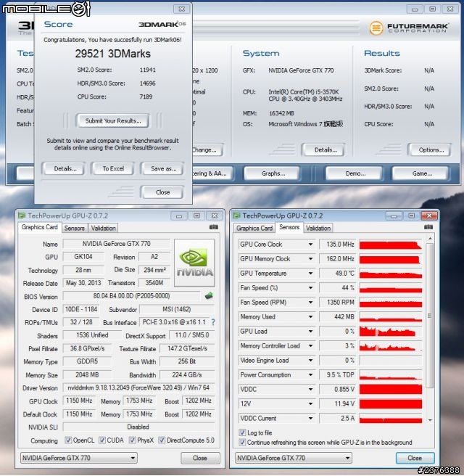Open the Memory Controller Load dropdown

(310, 346)
